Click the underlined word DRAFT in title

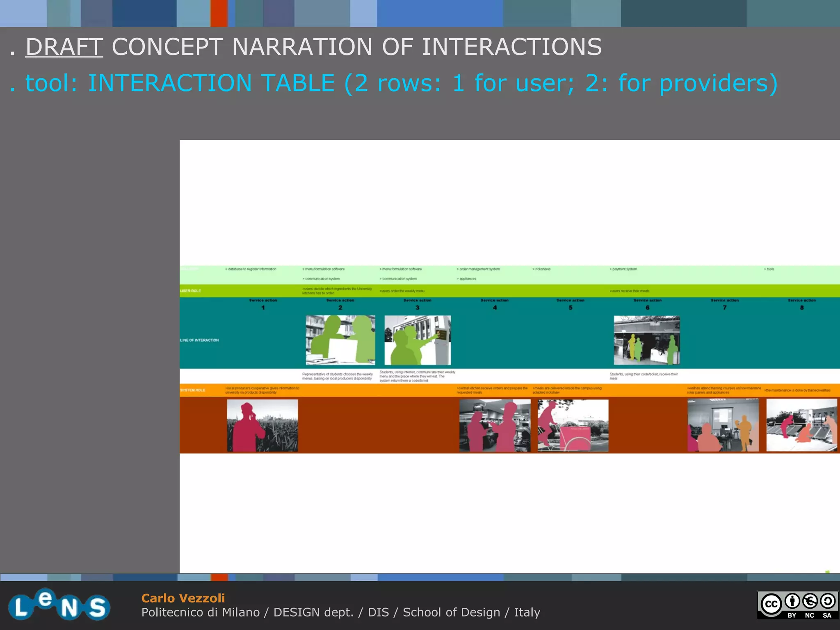tap(64, 46)
